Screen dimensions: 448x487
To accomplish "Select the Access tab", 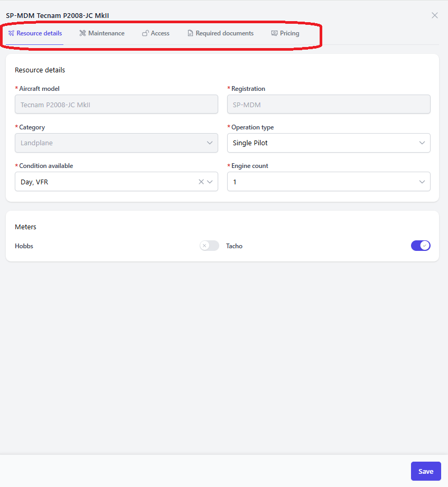I will pyautogui.click(x=156, y=33).
